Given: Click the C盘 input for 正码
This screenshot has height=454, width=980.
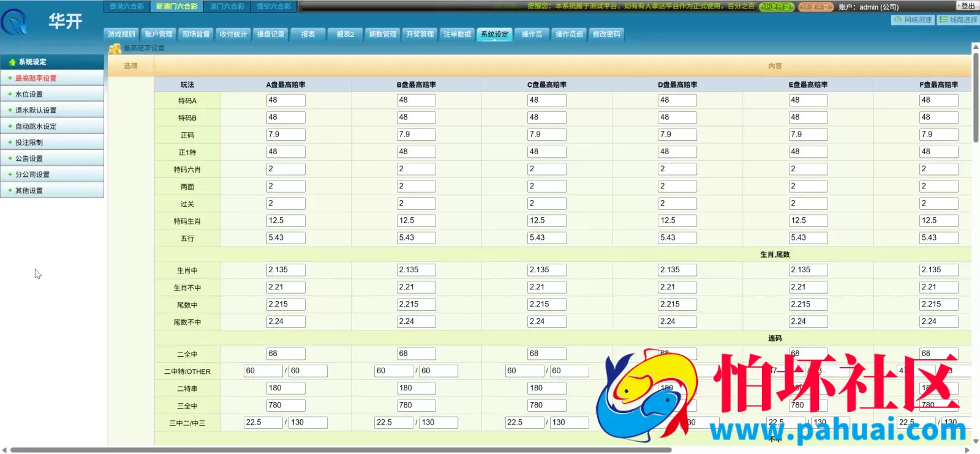Looking at the screenshot, I should click(547, 135).
